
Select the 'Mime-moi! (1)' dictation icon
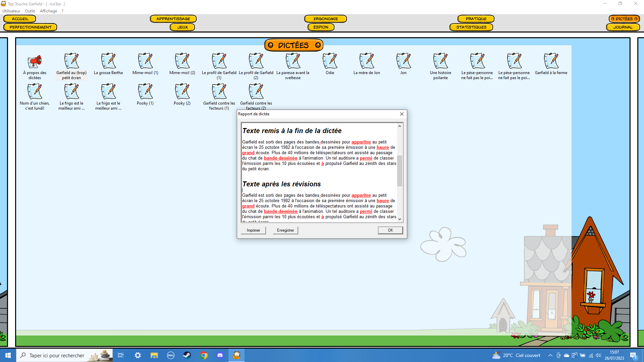pyautogui.click(x=145, y=64)
